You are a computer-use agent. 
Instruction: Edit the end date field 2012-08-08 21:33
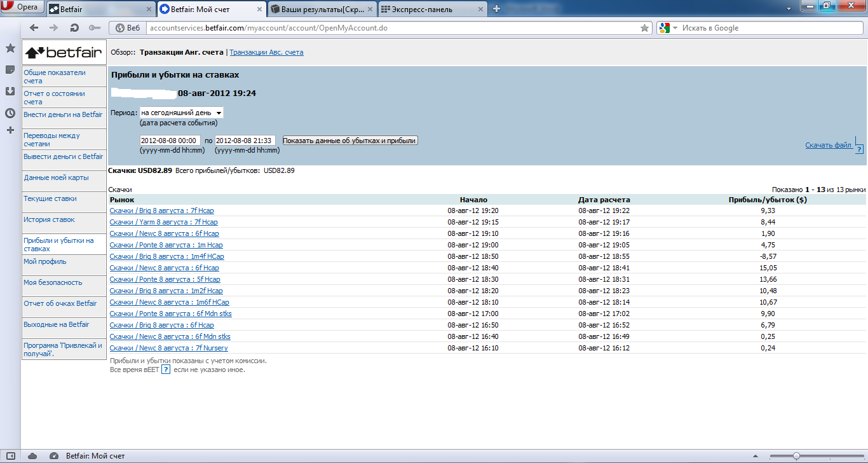(x=245, y=141)
